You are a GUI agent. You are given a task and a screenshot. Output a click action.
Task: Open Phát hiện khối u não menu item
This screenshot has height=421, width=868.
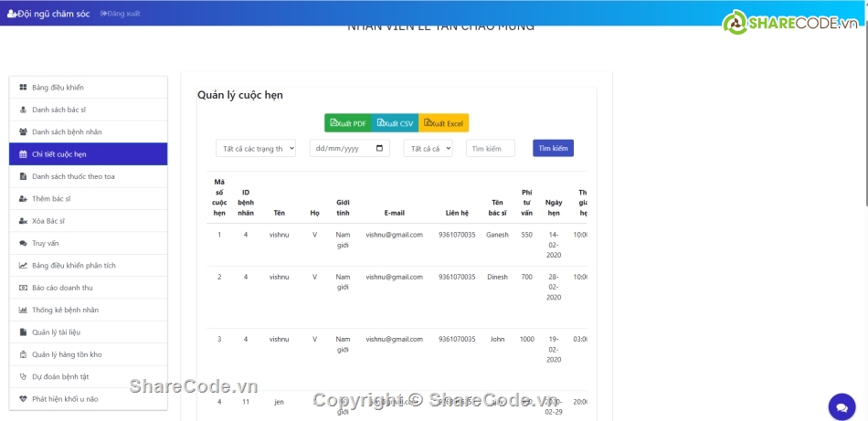coord(88,399)
